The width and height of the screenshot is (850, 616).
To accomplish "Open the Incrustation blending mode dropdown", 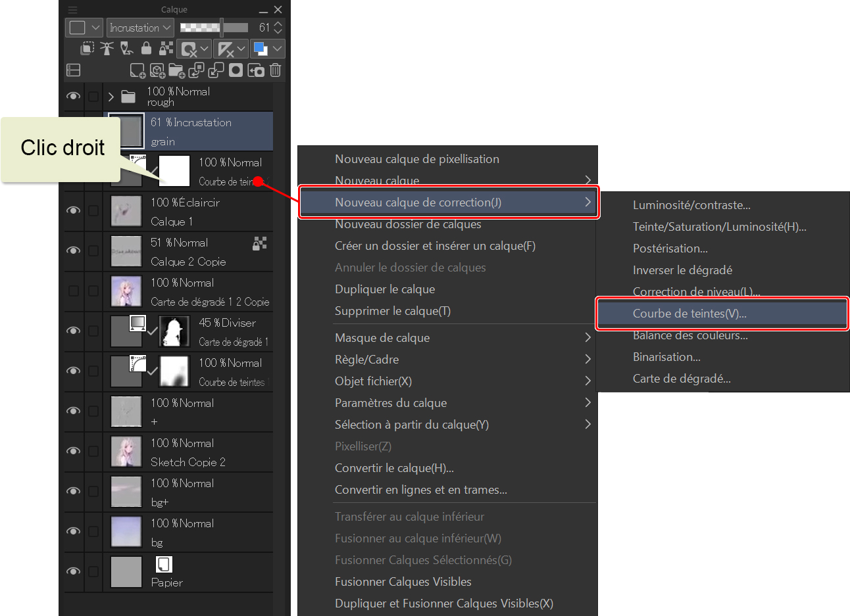I will point(140,28).
